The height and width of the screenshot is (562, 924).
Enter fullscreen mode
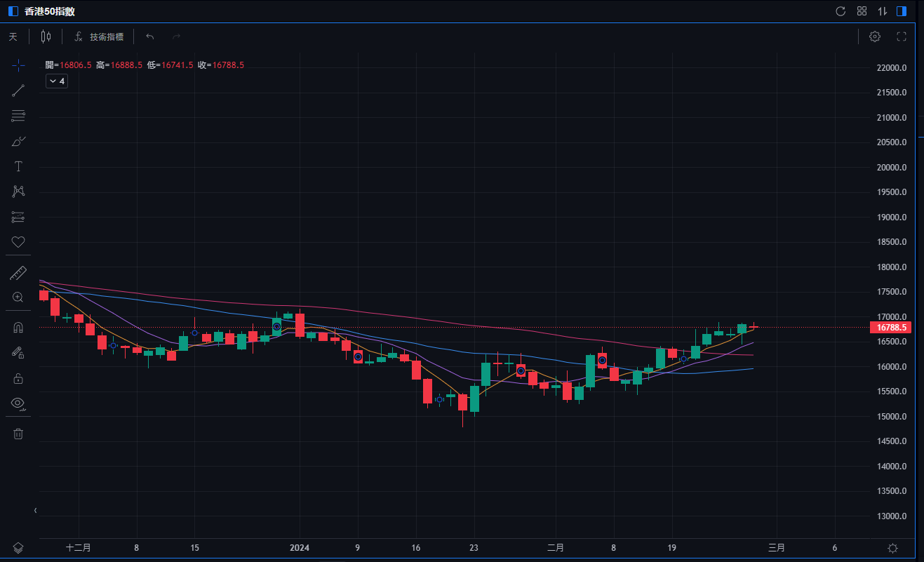point(902,36)
